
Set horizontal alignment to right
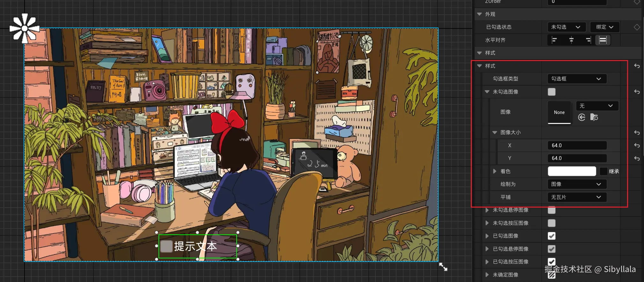(x=588, y=40)
